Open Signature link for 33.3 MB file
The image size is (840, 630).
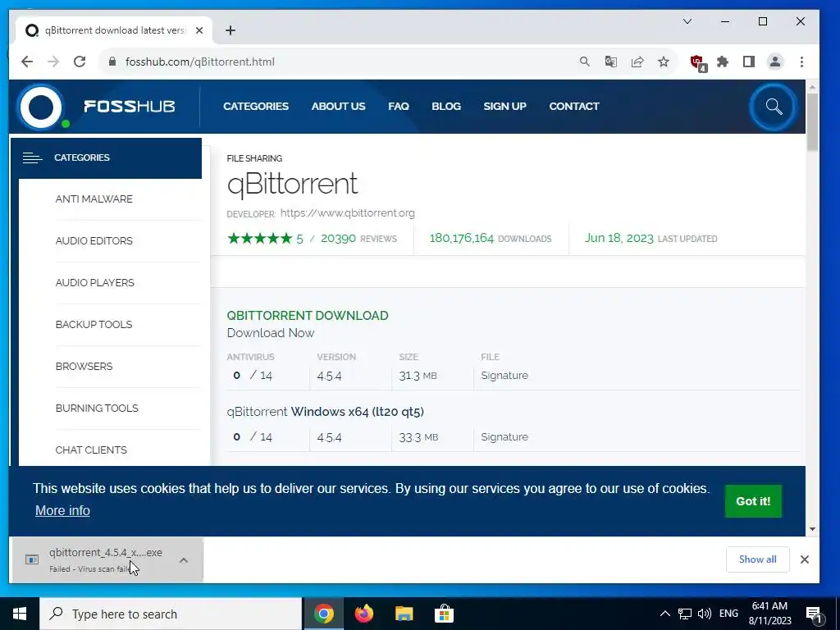[x=504, y=437]
